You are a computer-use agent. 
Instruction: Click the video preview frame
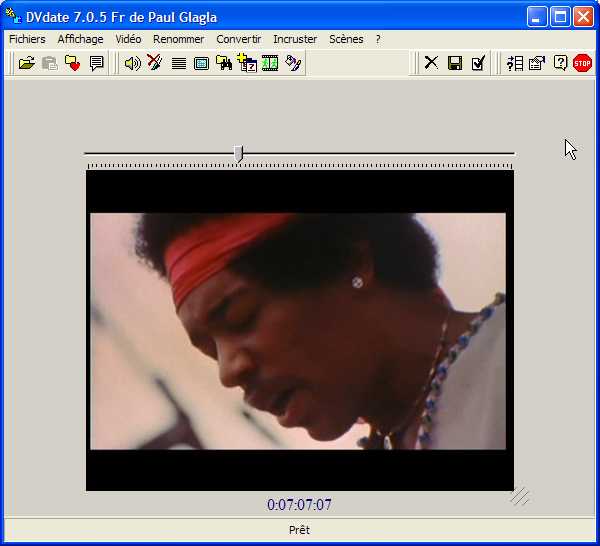coord(300,331)
